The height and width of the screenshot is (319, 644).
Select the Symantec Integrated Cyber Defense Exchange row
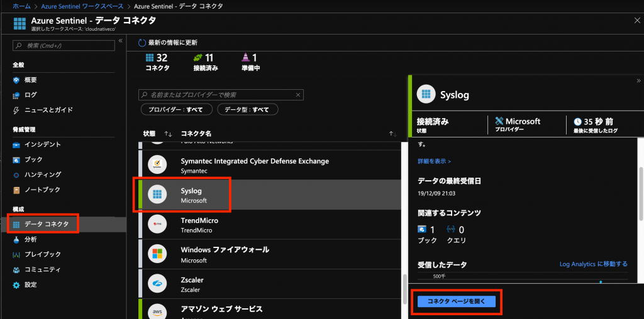270,165
